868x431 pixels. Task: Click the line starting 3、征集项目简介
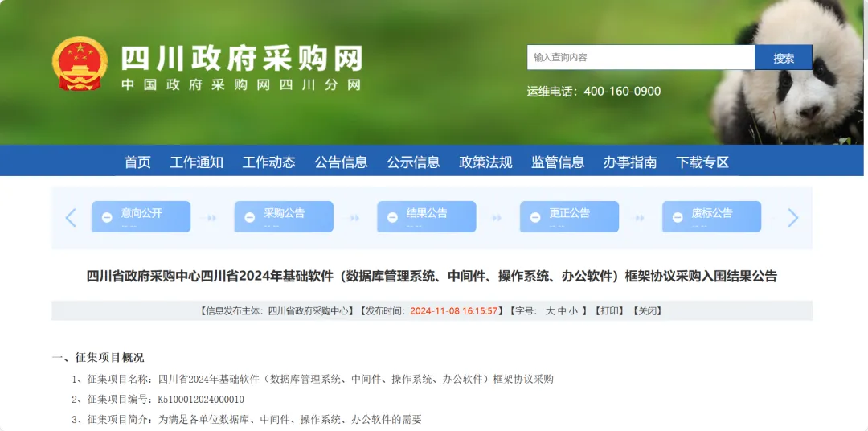click(247, 420)
